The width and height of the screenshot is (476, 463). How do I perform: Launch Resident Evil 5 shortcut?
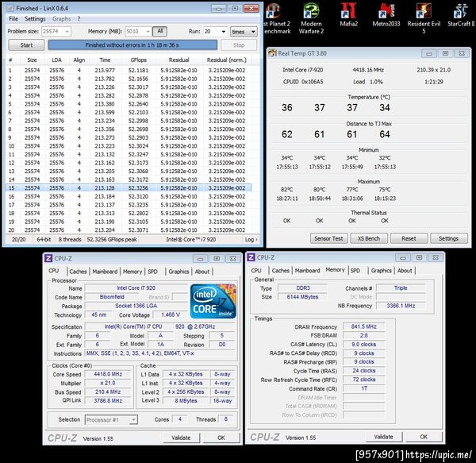pyautogui.click(x=424, y=18)
